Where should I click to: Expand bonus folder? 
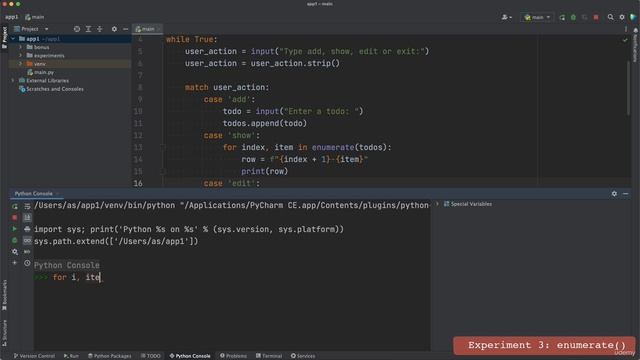(20, 47)
